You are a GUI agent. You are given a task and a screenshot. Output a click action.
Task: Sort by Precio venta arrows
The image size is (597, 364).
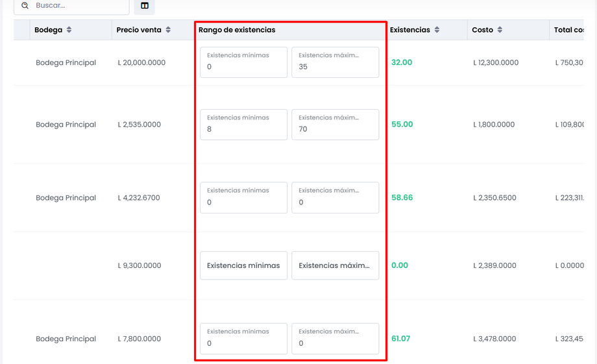point(168,30)
